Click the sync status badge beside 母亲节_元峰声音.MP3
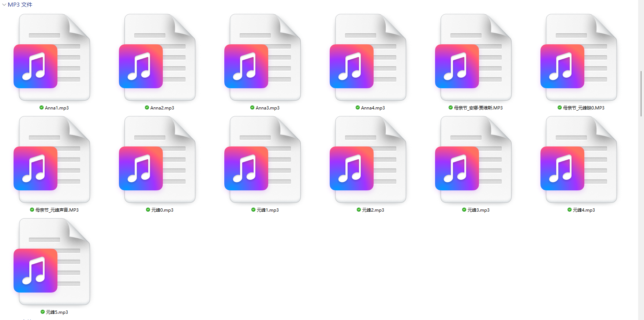Screen dimensions: 644x320 (32, 210)
